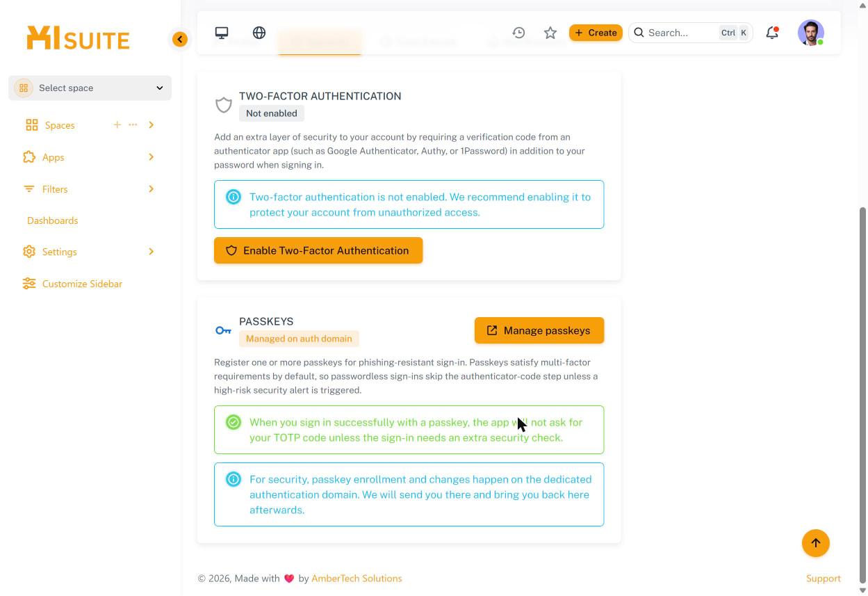Open the user avatar menu
Screen dimensions: 868x596
click(x=811, y=33)
